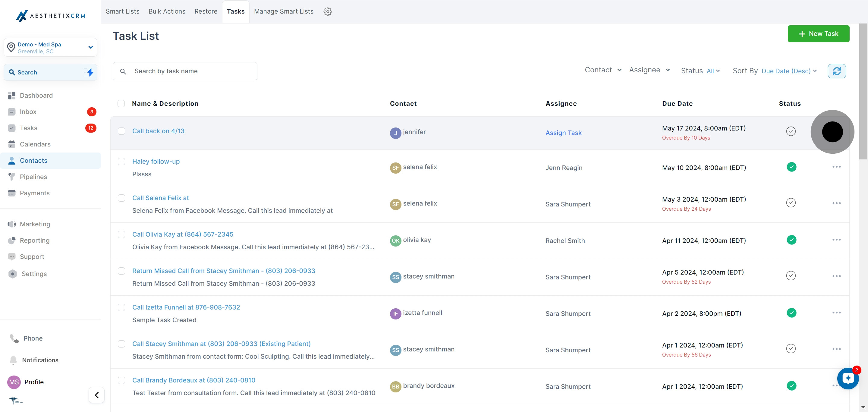Image resolution: width=868 pixels, height=412 pixels.
Task: Open more options for Return Missed Call task
Action: coord(836,276)
